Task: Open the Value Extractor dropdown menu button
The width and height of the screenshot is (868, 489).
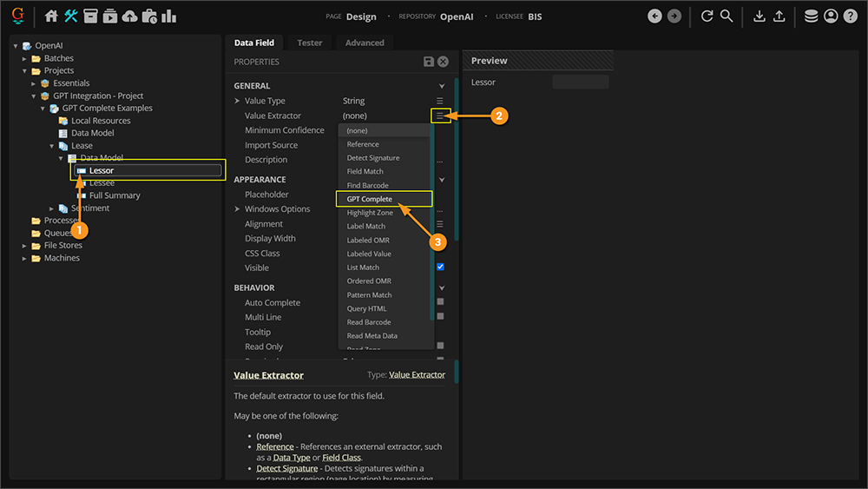Action: (x=440, y=116)
